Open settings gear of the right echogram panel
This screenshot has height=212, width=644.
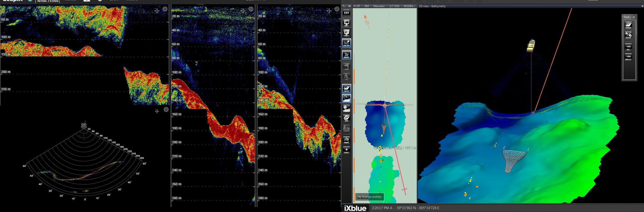[337, 9]
